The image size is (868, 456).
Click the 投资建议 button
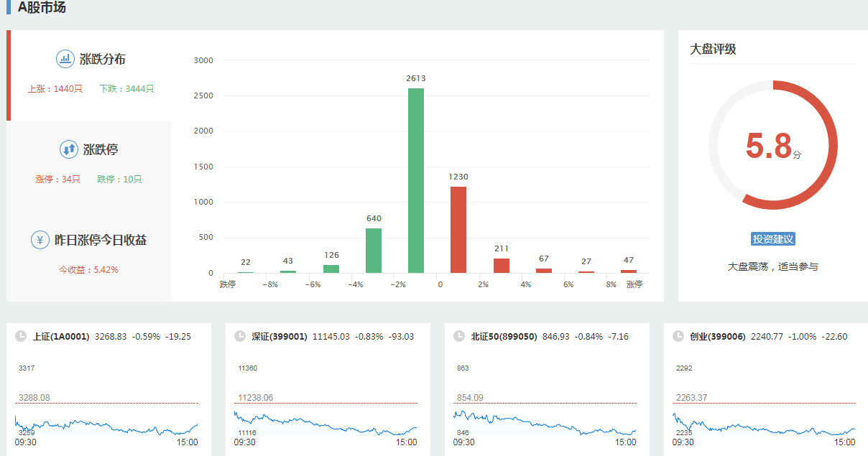[x=772, y=239]
